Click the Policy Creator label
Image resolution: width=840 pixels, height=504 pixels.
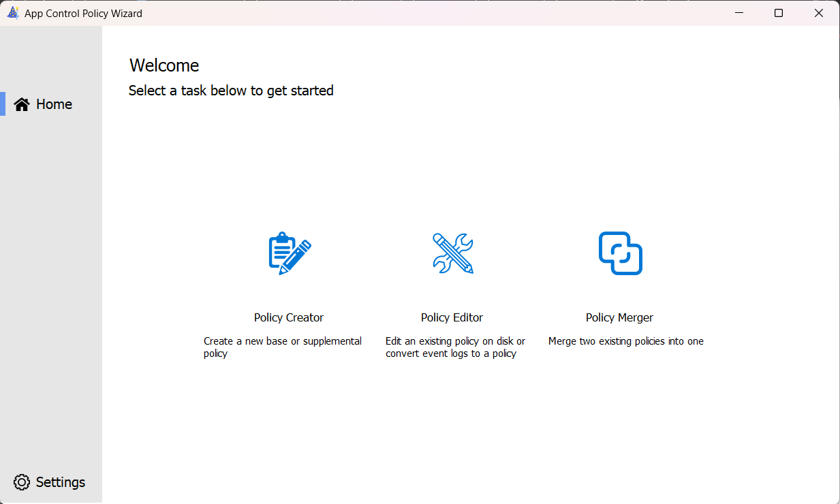pos(289,317)
